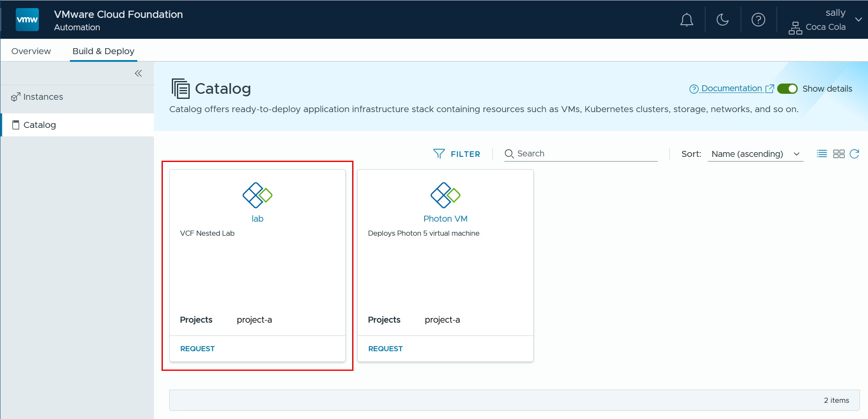Click the 2 items count
The image size is (868, 419).
pyautogui.click(x=836, y=400)
